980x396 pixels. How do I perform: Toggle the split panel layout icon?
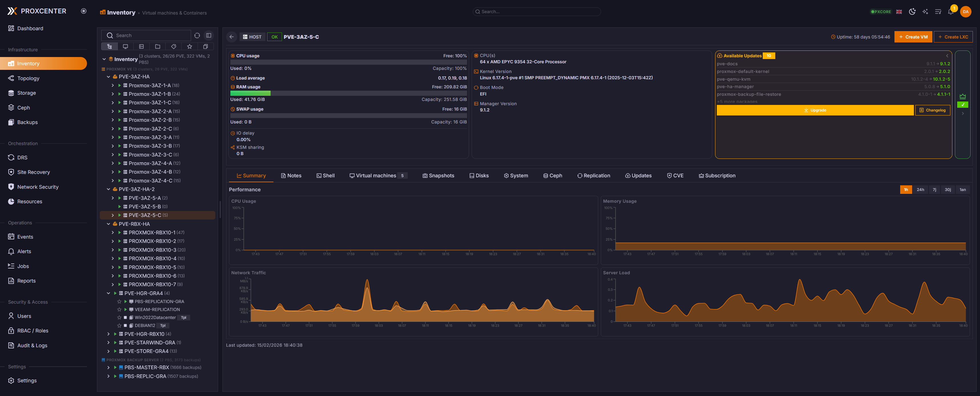[208, 35]
